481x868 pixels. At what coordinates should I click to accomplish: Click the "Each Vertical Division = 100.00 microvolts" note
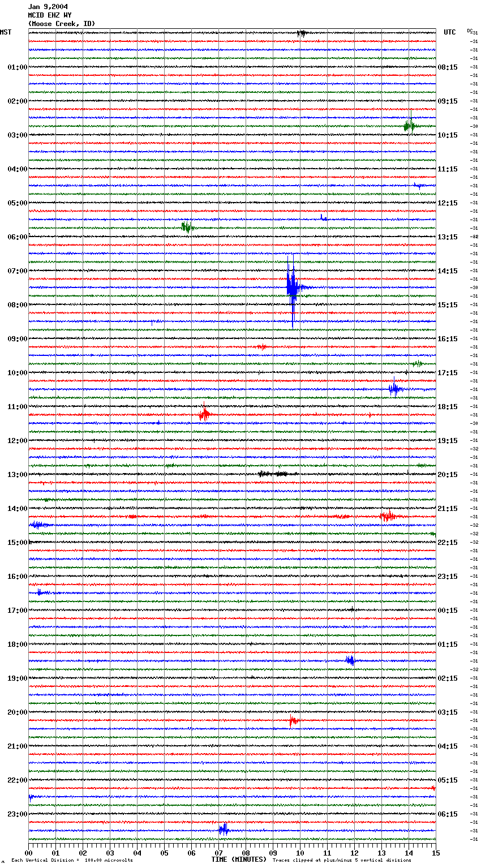[x=72, y=860]
